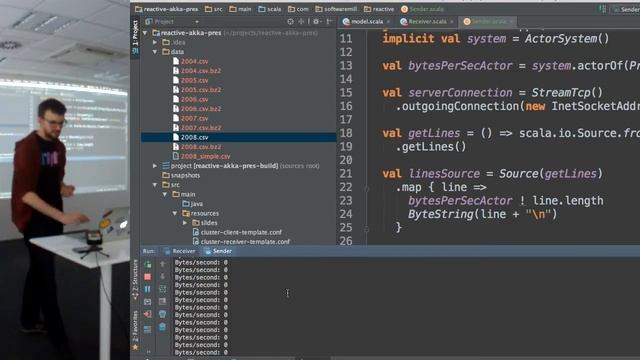Pause the program output
This screenshot has height=360, width=640.
[x=148, y=289]
